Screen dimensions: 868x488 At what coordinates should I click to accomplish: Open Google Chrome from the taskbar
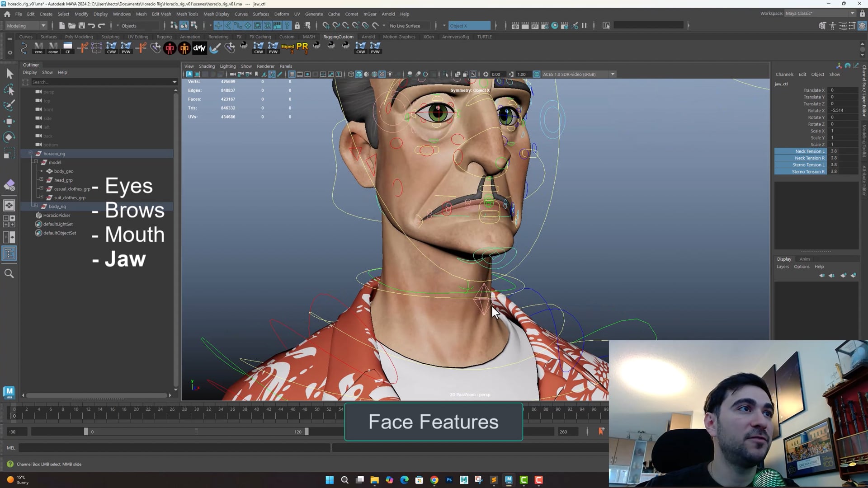click(x=434, y=480)
